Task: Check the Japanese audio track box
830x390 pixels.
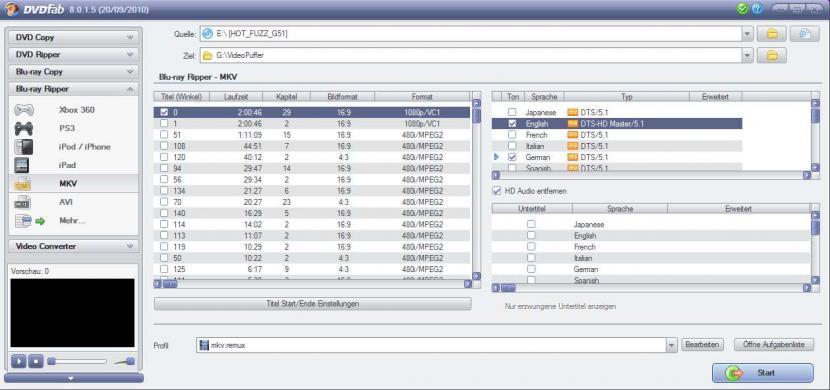Action: 512,112
